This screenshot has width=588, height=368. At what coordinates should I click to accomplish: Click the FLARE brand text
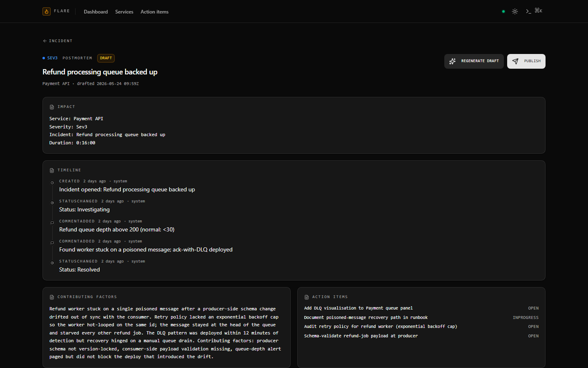click(62, 11)
